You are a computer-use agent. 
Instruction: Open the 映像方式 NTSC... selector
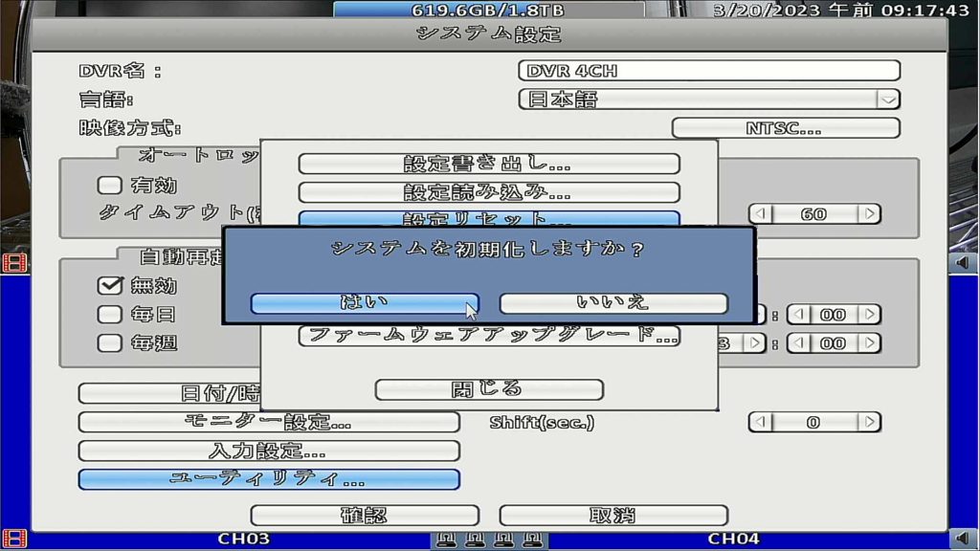[x=785, y=128]
